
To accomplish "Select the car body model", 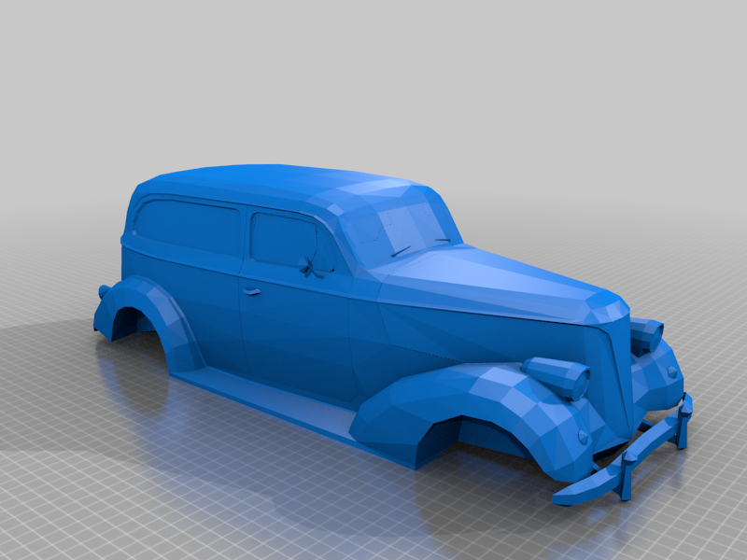I will pos(327,327).
